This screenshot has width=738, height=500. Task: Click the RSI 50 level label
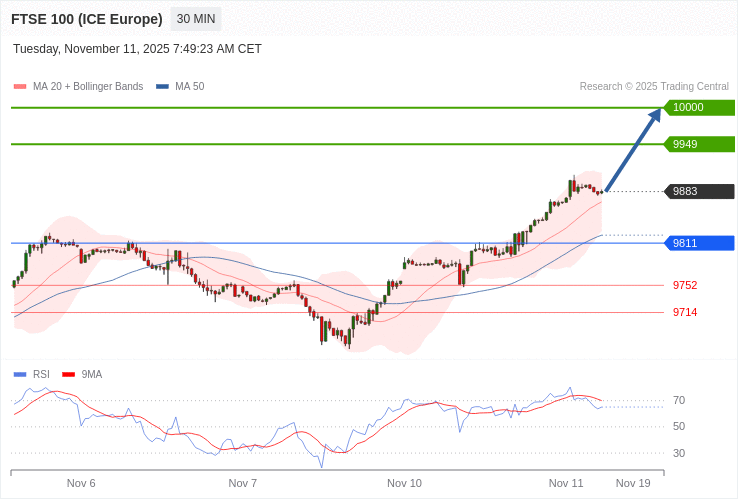679,426
